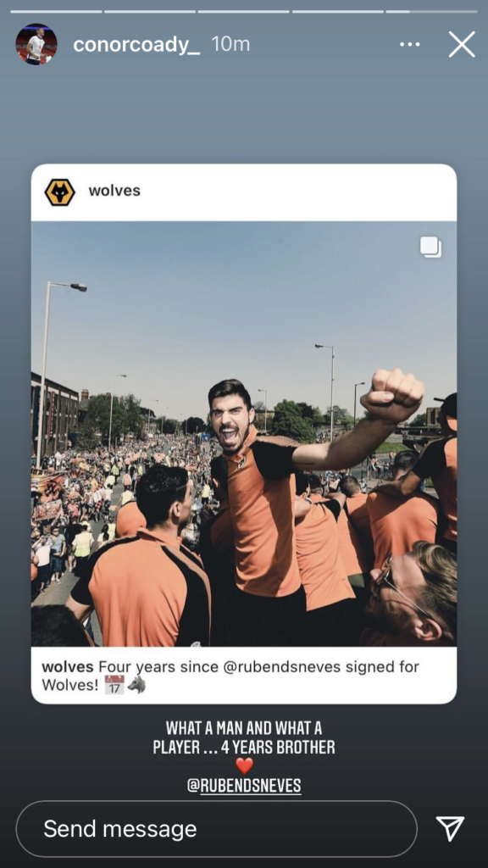Tap the Wolves badge logo icon

tap(60, 192)
